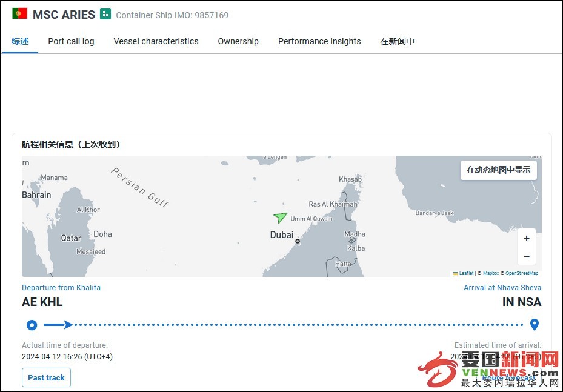Open Performance insights tab

(x=319, y=41)
